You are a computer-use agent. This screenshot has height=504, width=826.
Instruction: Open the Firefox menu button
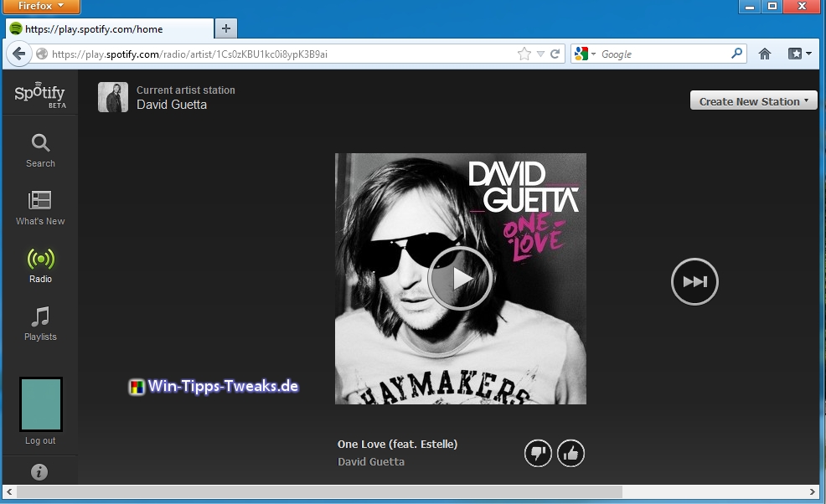point(41,7)
